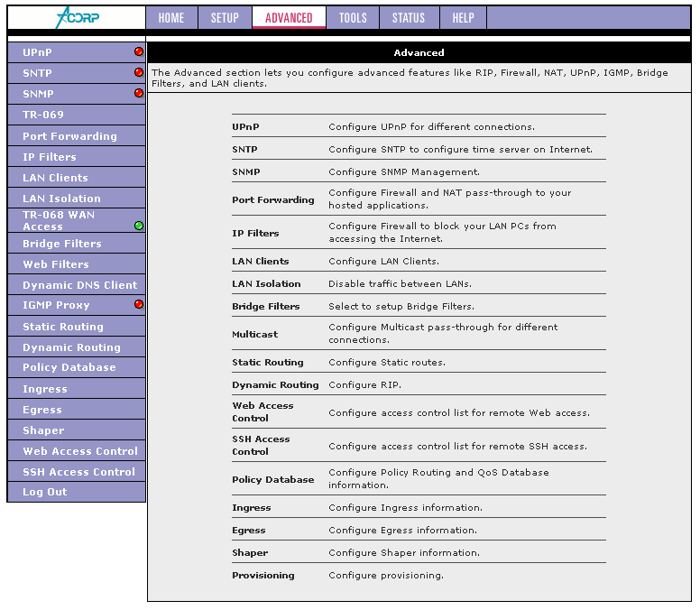Click Web Access Control link in table
This screenshot has width=700, height=610.
(262, 411)
